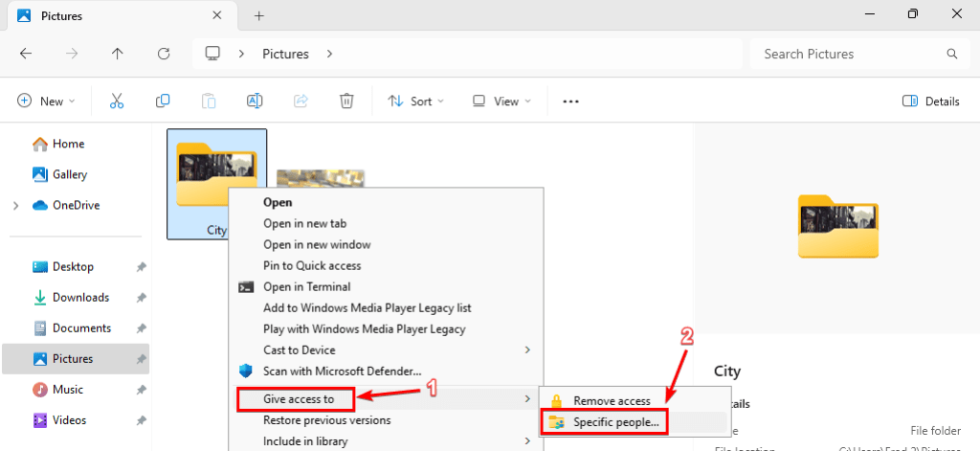Toggle the Details pane button
This screenshot has height=451, width=980.
click(x=930, y=101)
